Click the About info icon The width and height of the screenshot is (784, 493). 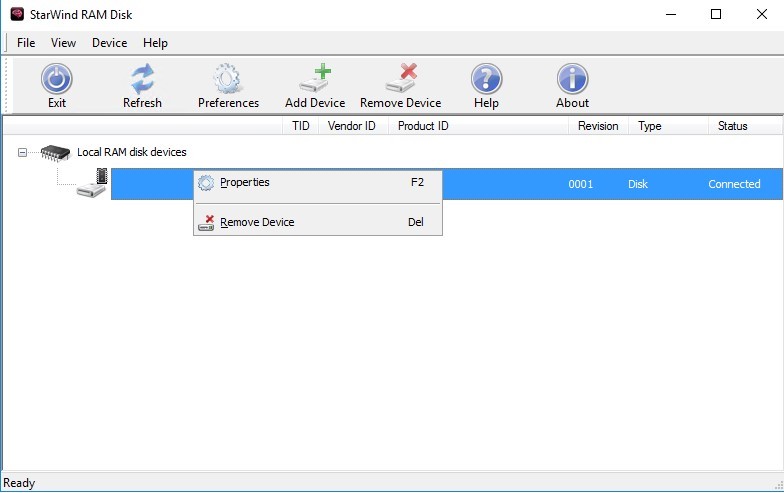click(x=572, y=78)
